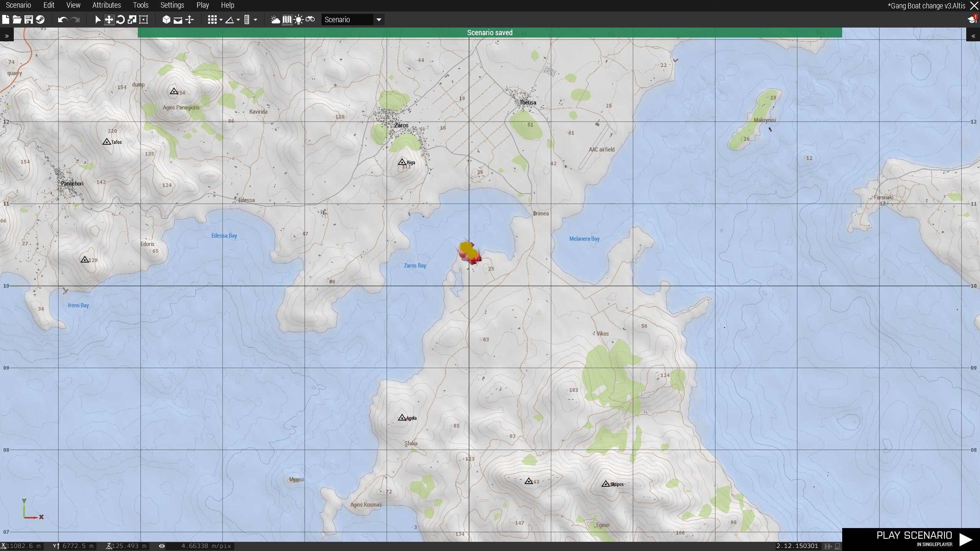Click the computer icon in status bar
980x551 pixels.
[837, 546]
